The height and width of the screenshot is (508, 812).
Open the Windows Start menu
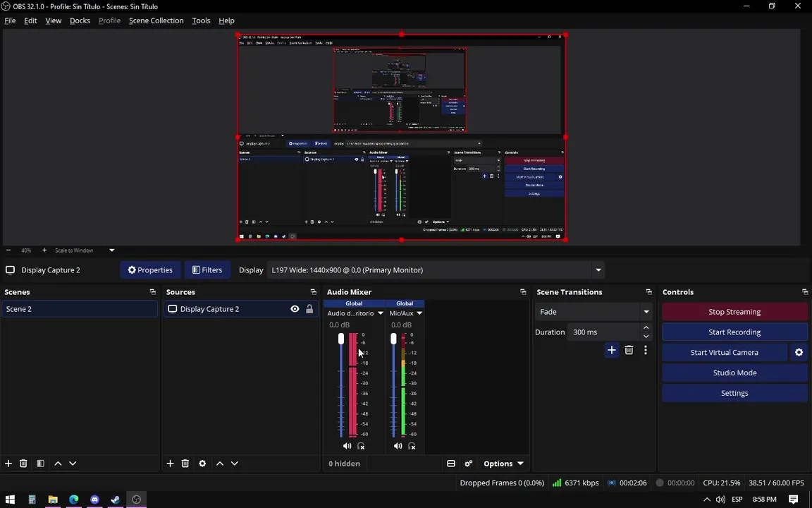pos(10,500)
